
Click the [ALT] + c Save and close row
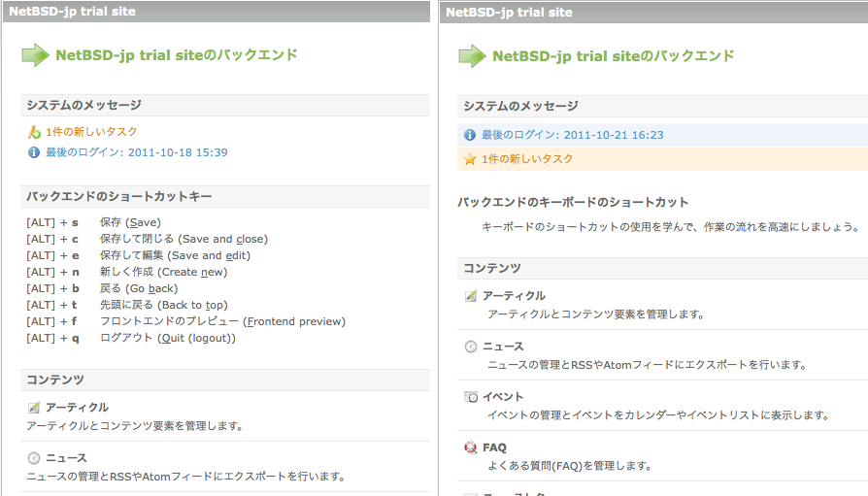(148, 239)
